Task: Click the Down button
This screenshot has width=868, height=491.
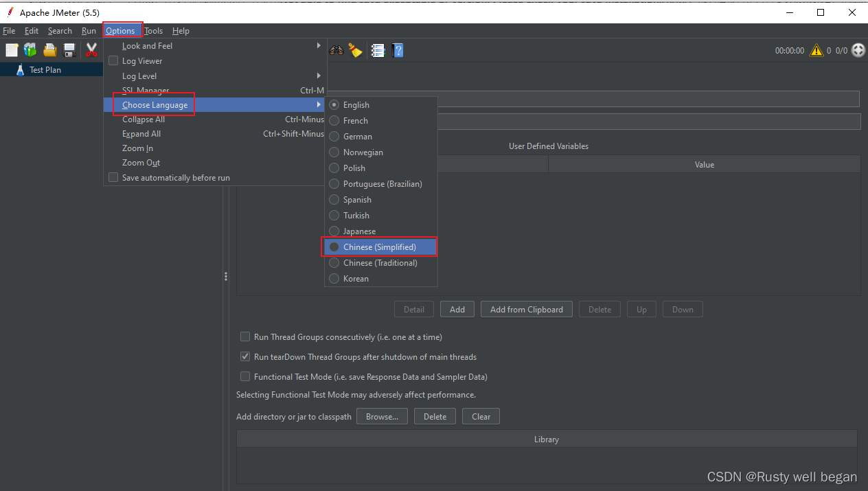Action: click(683, 310)
